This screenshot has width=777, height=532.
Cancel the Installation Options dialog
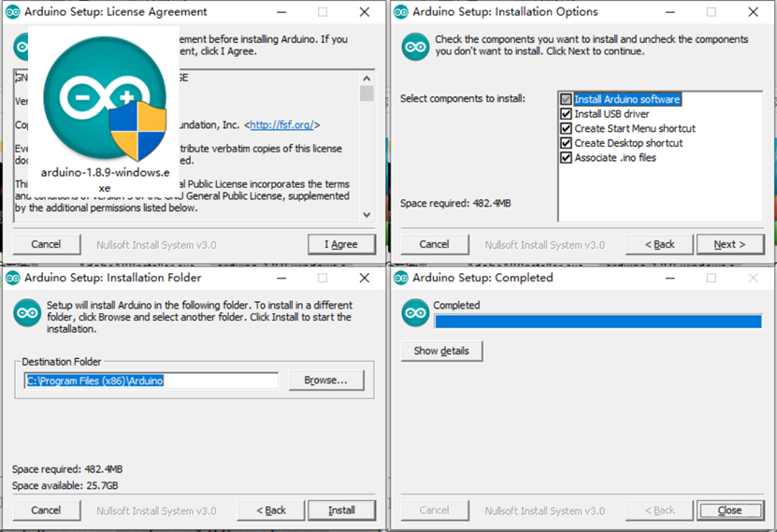pos(434,244)
